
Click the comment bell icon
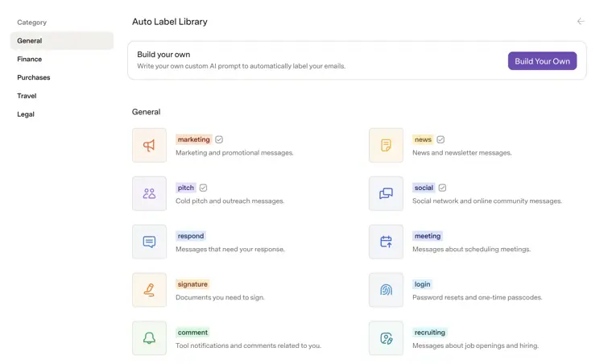point(149,338)
